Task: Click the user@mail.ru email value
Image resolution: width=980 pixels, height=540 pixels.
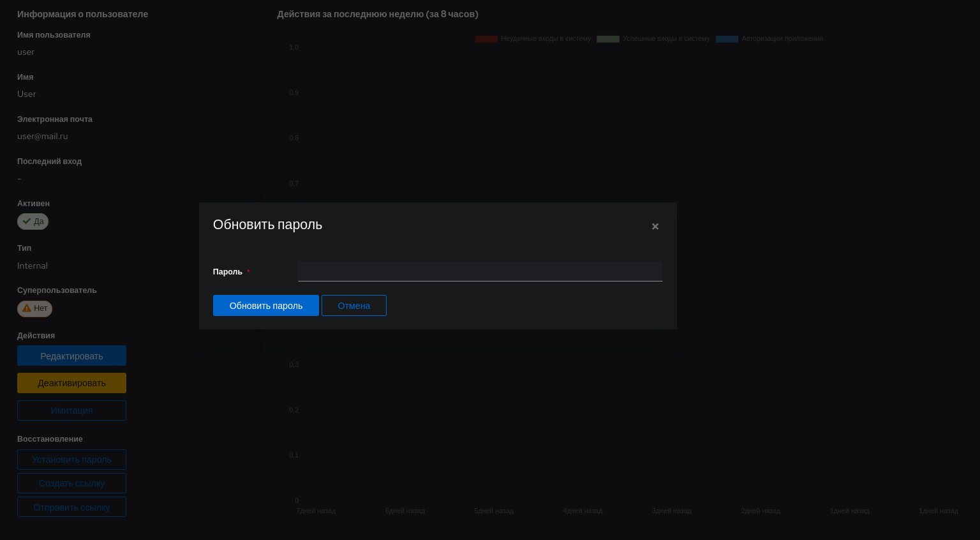Action: tap(43, 136)
